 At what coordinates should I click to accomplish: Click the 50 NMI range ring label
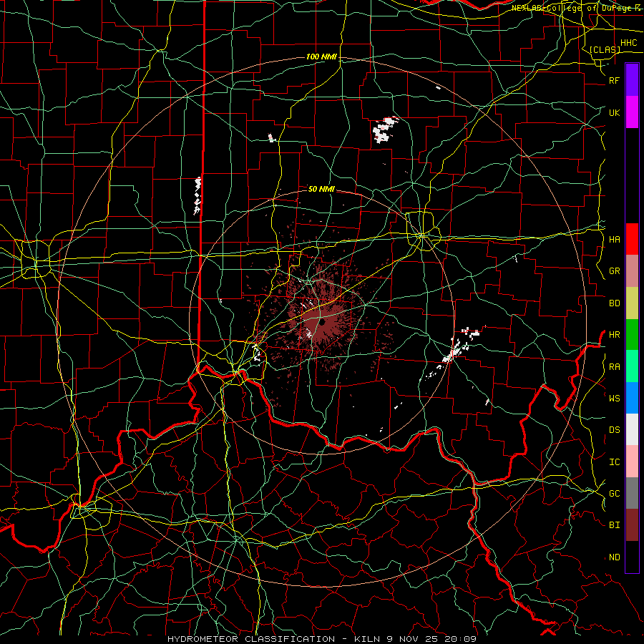tap(321, 189)
